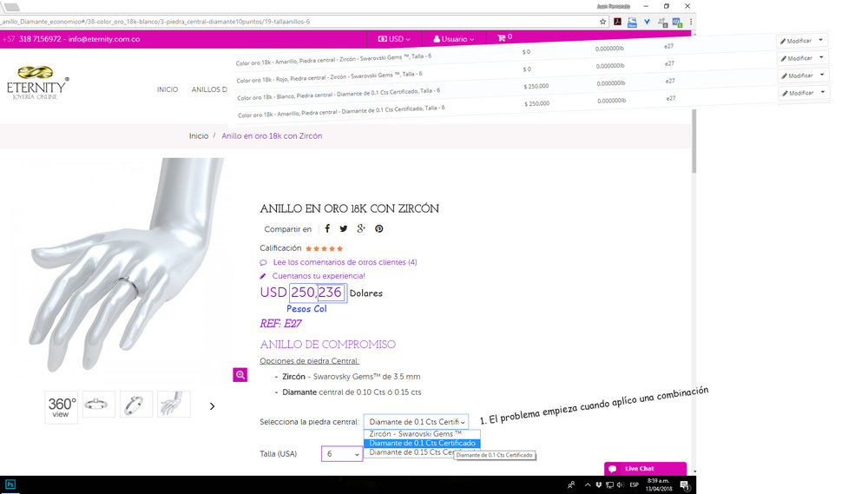Open the piedra central dropdown

coord(416,421)
